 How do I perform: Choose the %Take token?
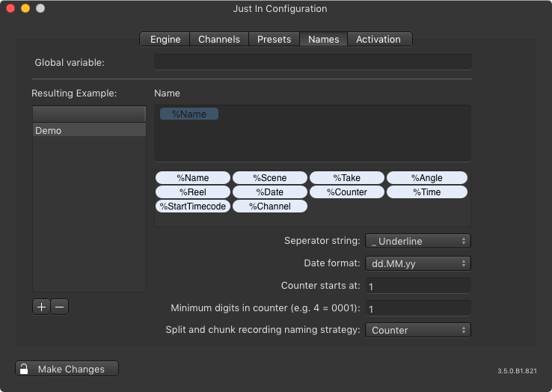coord(347,177)
